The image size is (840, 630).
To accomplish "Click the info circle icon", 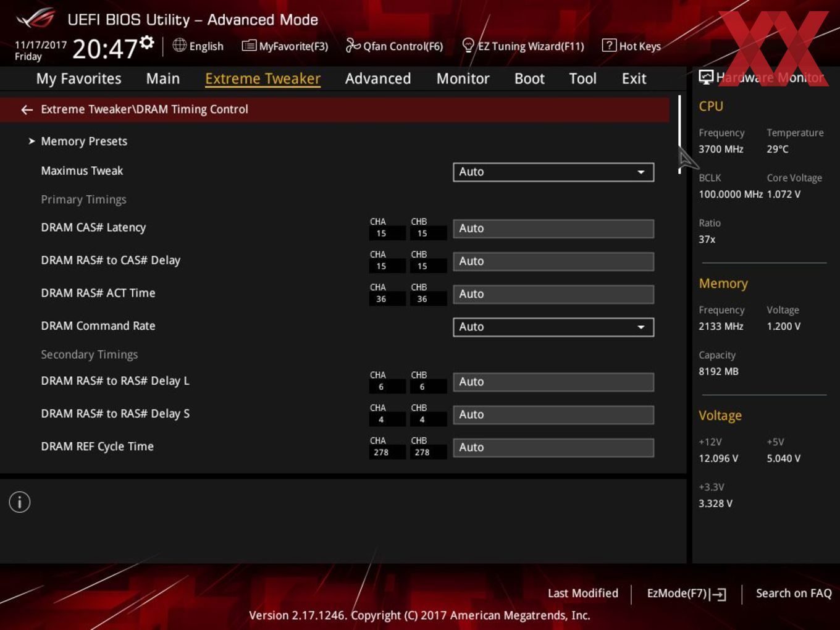I will pos(20,502).
